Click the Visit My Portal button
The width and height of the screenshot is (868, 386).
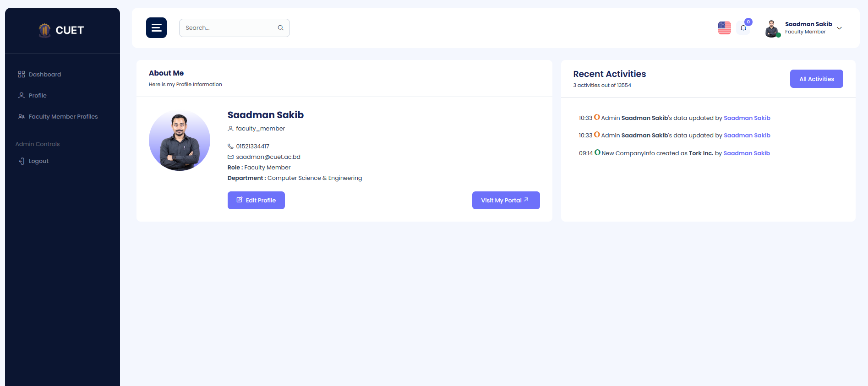click(x=506, y=201)
